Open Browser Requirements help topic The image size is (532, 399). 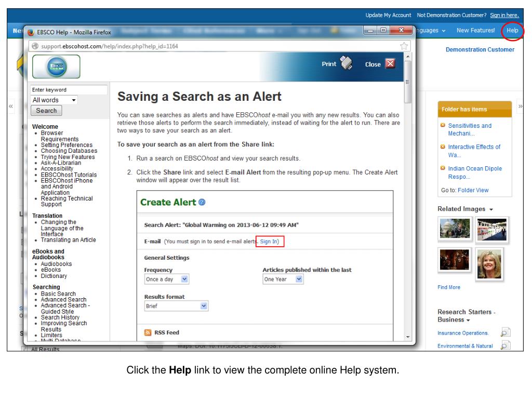(x=60, y=136)
